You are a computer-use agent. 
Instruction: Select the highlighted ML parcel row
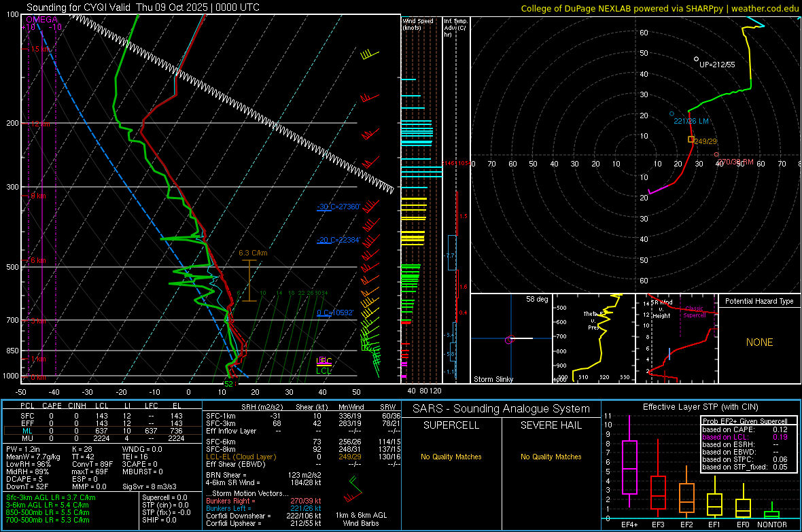click(x=102, y=431)
